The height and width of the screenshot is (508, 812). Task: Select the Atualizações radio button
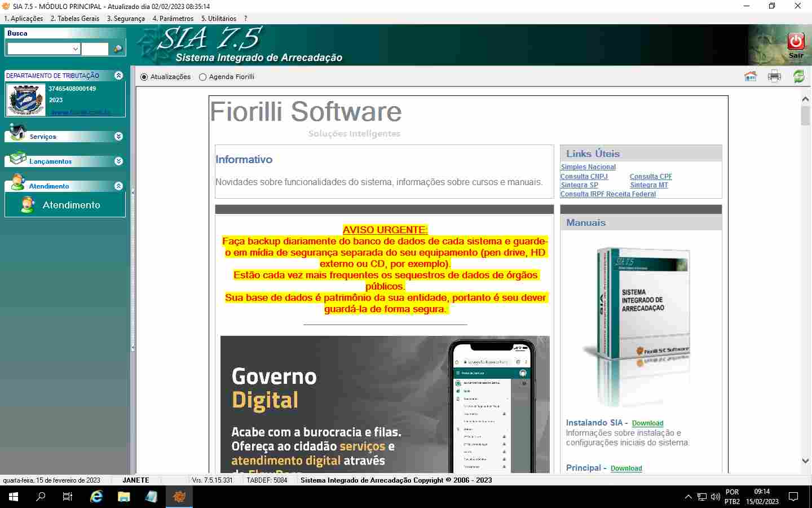tap(144, 77)
